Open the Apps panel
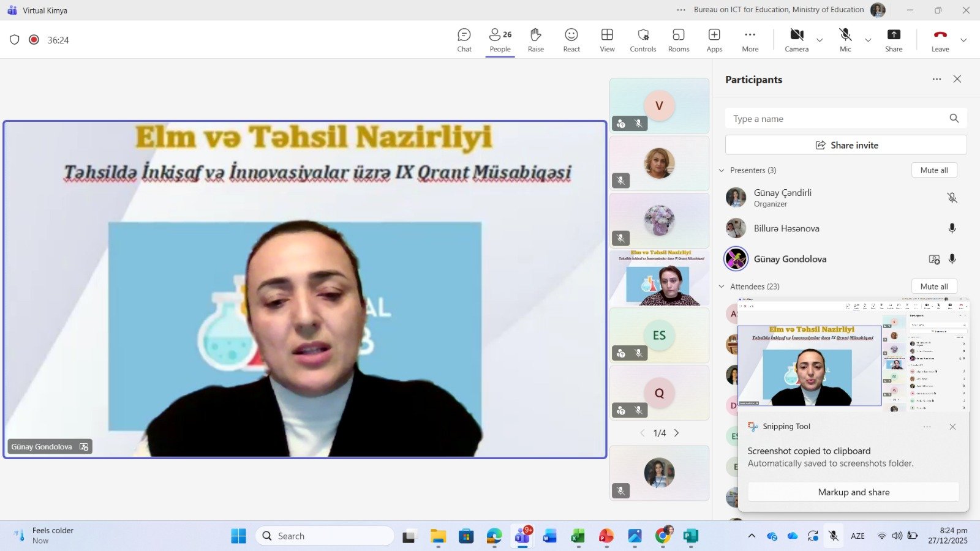The width and height of the screenshot is (980, 551). [714, 40]
